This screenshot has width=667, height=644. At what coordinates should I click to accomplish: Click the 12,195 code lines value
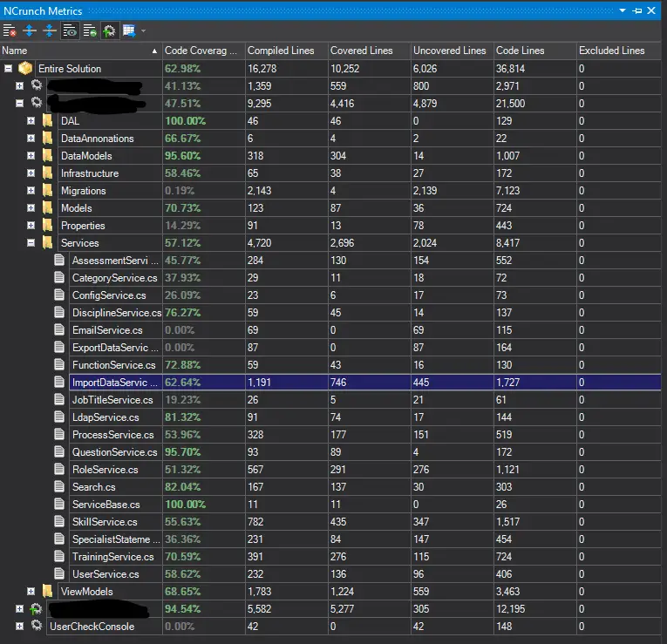[510, 609]
